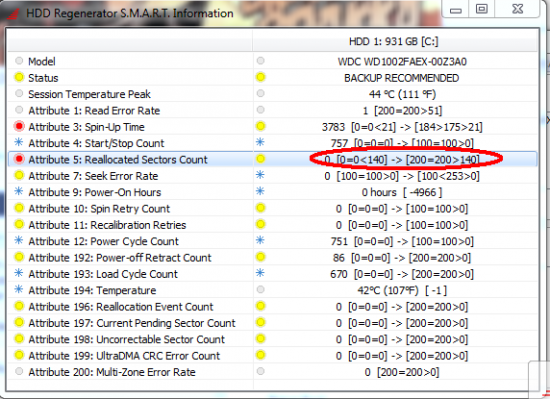550x399 pixels.
Task: Click the BACKUP RECOMMENDED status text
Action: 402,78
